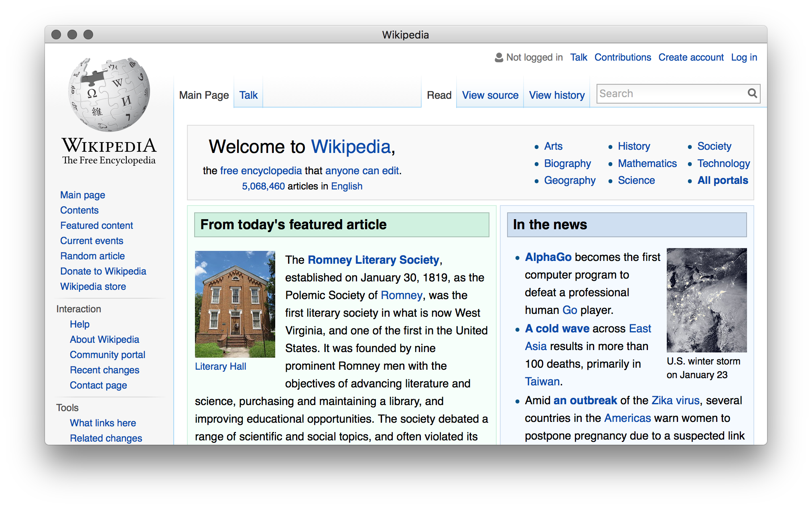Screen dimensions: 812x509
Task: Click the Zika virus link
Action: point(675,400)
